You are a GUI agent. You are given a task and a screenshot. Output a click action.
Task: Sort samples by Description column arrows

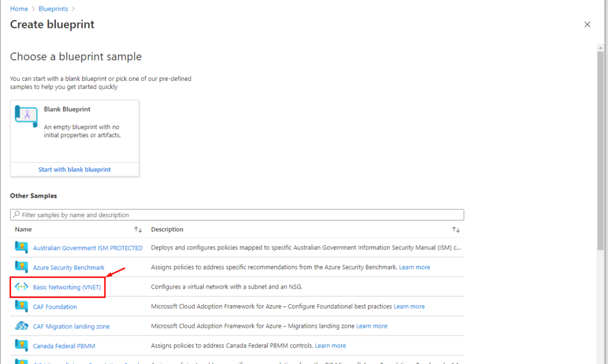pyautogui.click(x=456, y=229)
